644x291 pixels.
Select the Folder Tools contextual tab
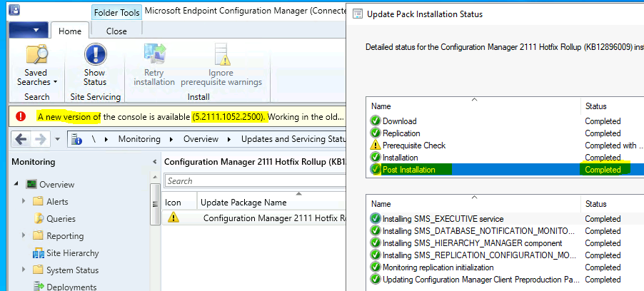[116, 13]
